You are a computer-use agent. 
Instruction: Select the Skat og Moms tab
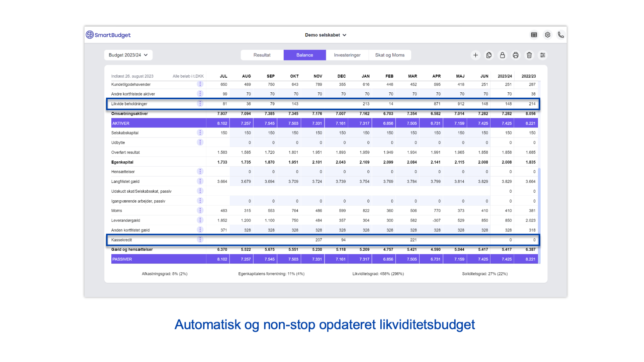[390, 55]
